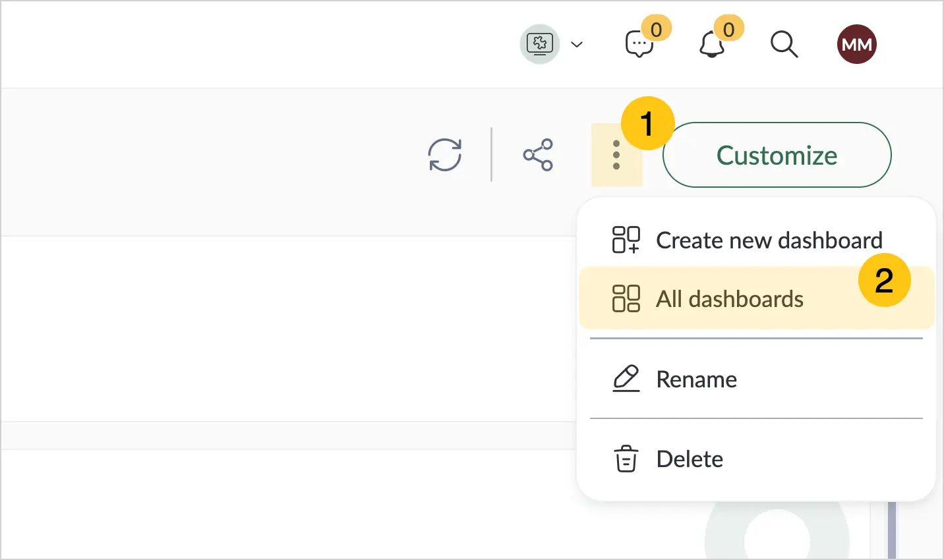Select Rename in the dropdown menu
The height and width of the screenshot is (560, 944).
(x=756, y=379)
